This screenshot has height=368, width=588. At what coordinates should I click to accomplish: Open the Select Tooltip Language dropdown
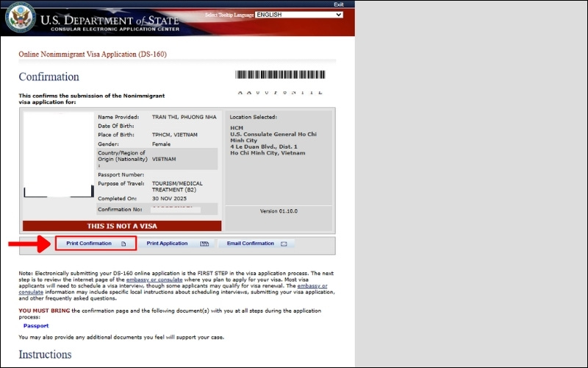coord(299,15)
